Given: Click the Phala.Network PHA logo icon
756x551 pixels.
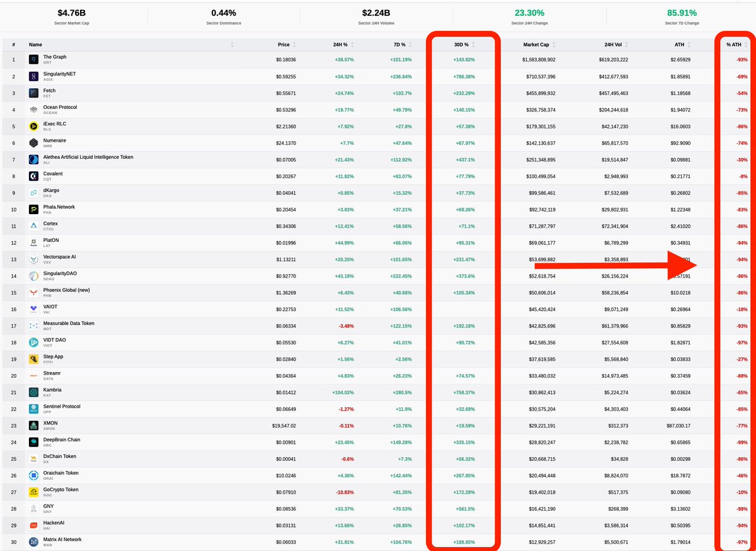Looking at the screenshot, I should [x=33, y=209].
